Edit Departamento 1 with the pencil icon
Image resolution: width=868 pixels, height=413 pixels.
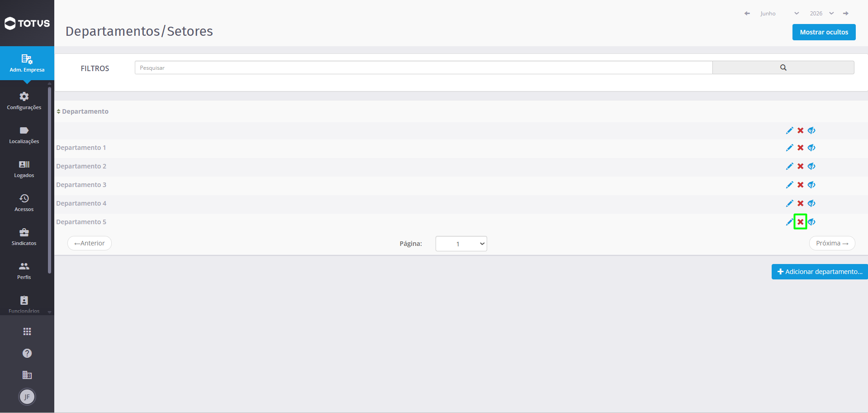[789, 148]
